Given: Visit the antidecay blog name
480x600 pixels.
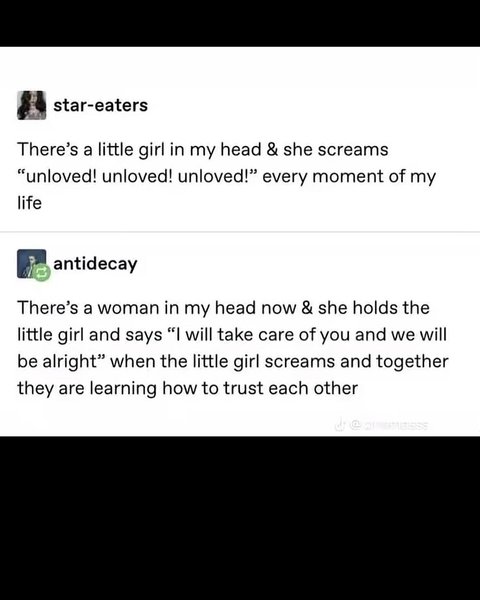Looking at the screenshot, I should pos(95,264).
